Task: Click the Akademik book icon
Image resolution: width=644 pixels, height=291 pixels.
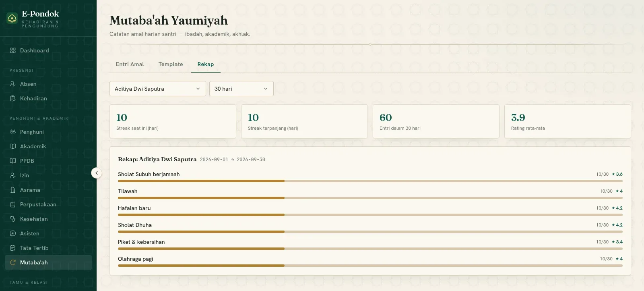Action: tap(13, 146)
